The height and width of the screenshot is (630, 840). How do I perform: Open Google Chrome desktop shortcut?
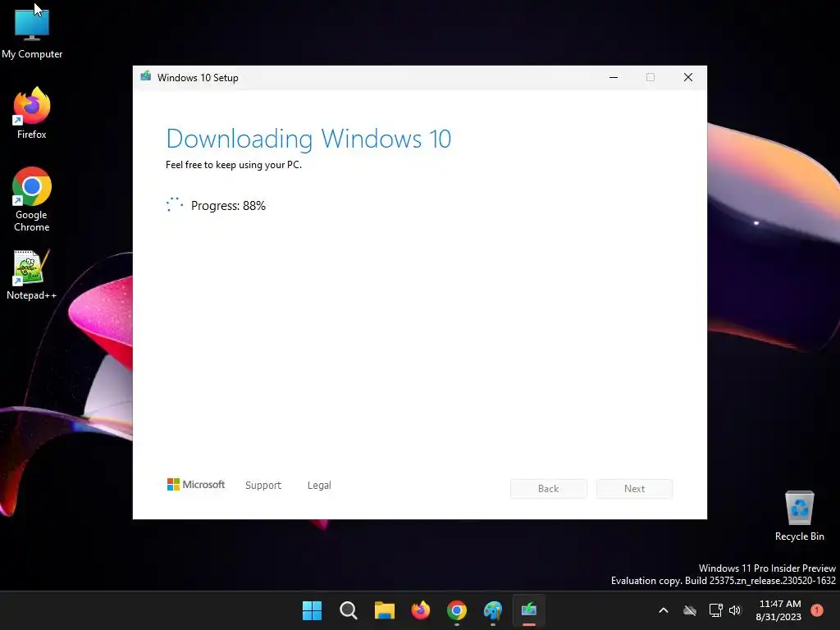[32, 199]
